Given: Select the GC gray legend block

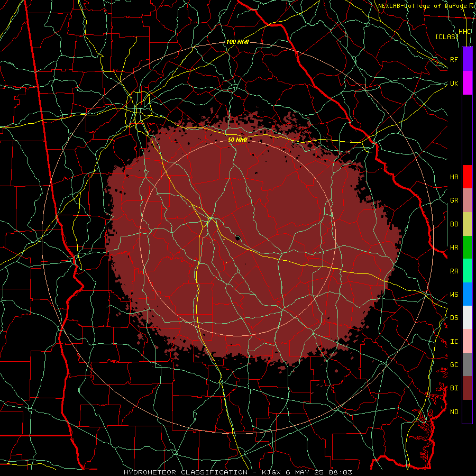Looking at the screenshot, I should [x=467, y=364].
